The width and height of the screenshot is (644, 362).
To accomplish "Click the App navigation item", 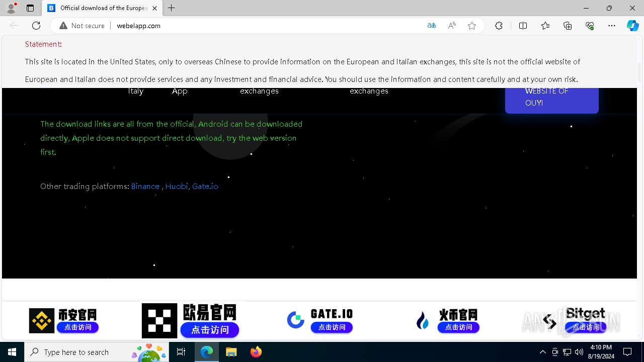I will click(180, 91).
